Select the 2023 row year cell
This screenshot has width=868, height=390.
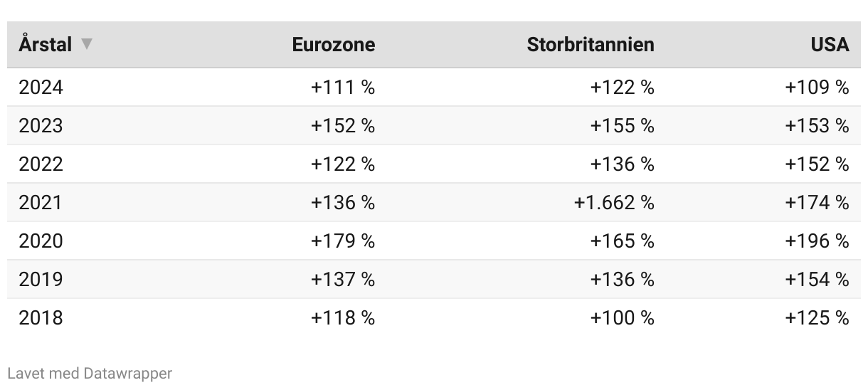tap(41, 126)
